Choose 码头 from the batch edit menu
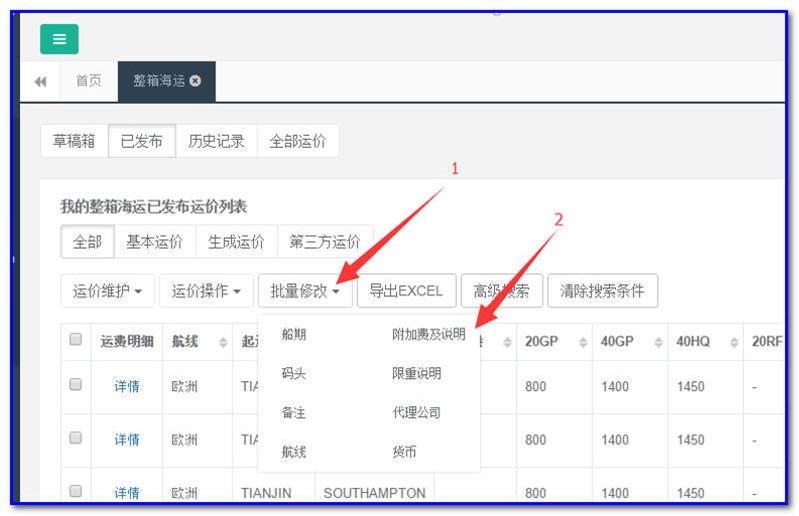 click(x=294, y=373)
